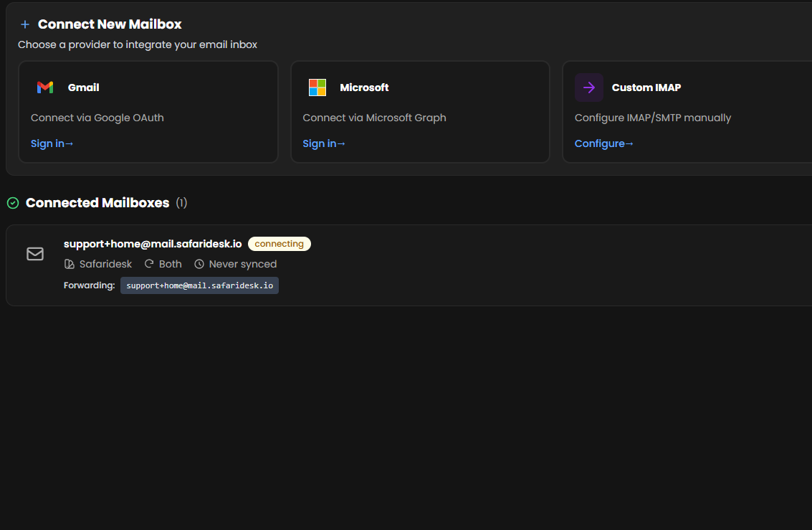Click the Safaridesk provider icon in mailbox details

[69, 264]
